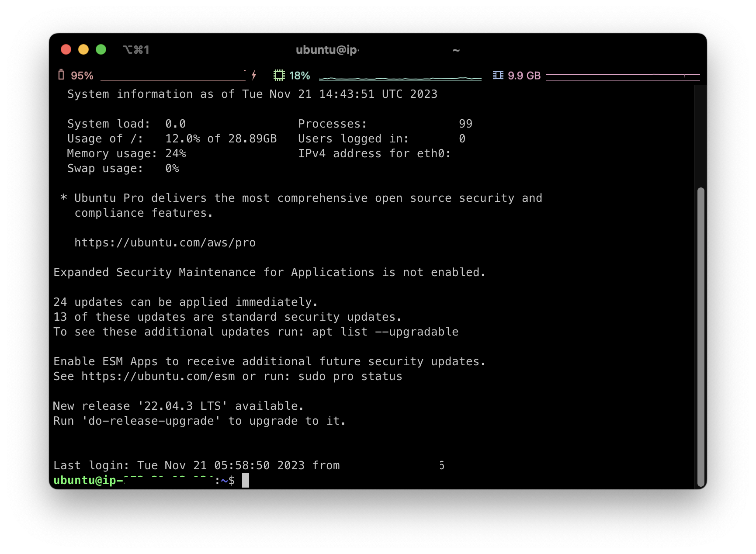Click 'sudo pro status' command text
Image resolution: width=756 pixels, height=554 pixels.
[350, 376]
